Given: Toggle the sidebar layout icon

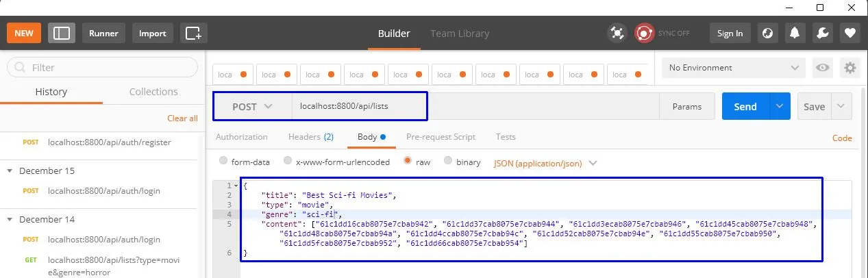Looking at the screenshot, I should [62, 33].
